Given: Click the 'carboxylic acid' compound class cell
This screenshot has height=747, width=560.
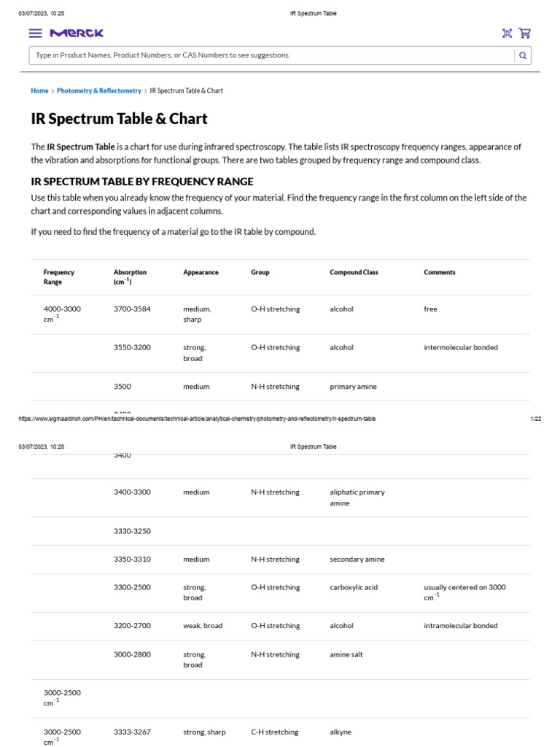Looking at the screenshot, I should click(x=354, y=587).
